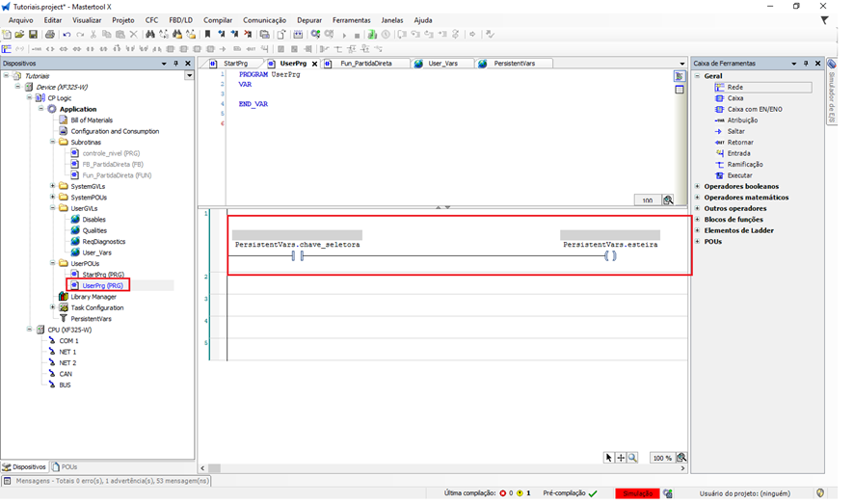Pick the Atribuição tool
Image resolution: width=854 pixels, height=504 pixels.
[741, 120]
